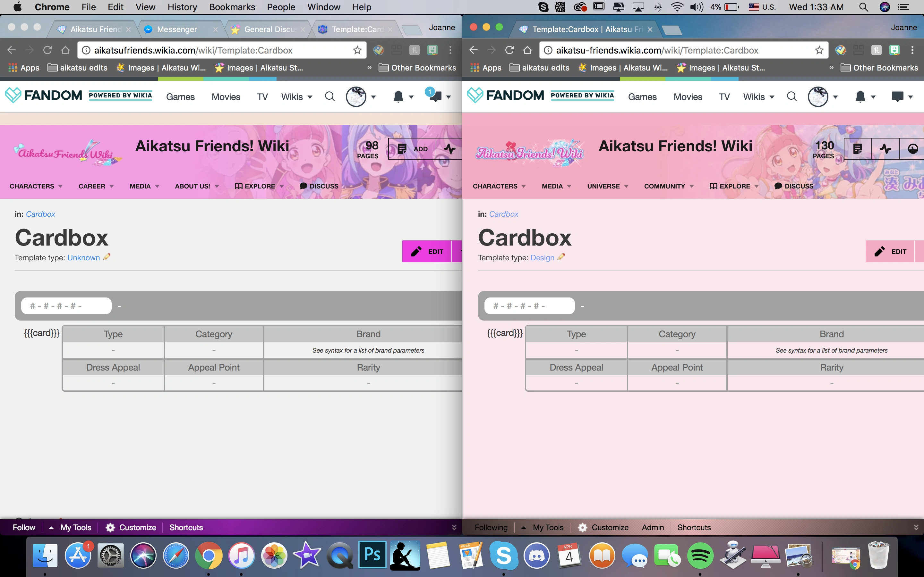This screenshot has width=924, height=577.
Task: Switch to the Messenger tab
Action: pyautogui.click(x=177, y=29)
